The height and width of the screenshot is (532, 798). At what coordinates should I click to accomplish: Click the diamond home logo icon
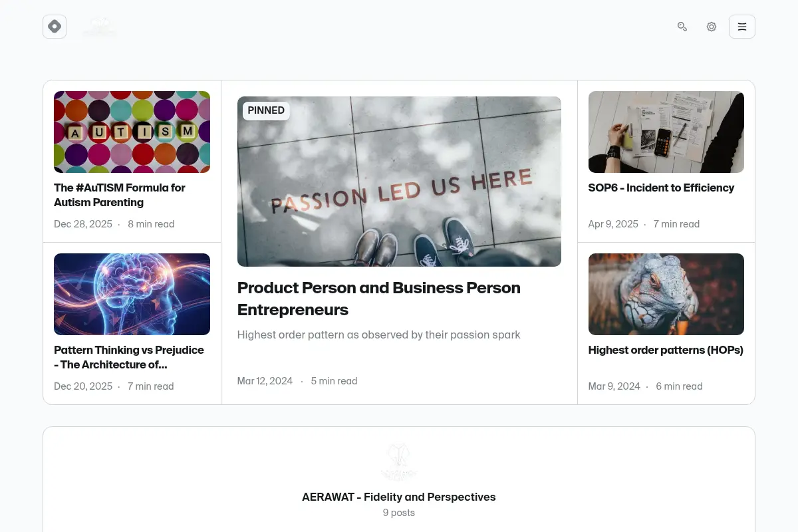[55, 27]
